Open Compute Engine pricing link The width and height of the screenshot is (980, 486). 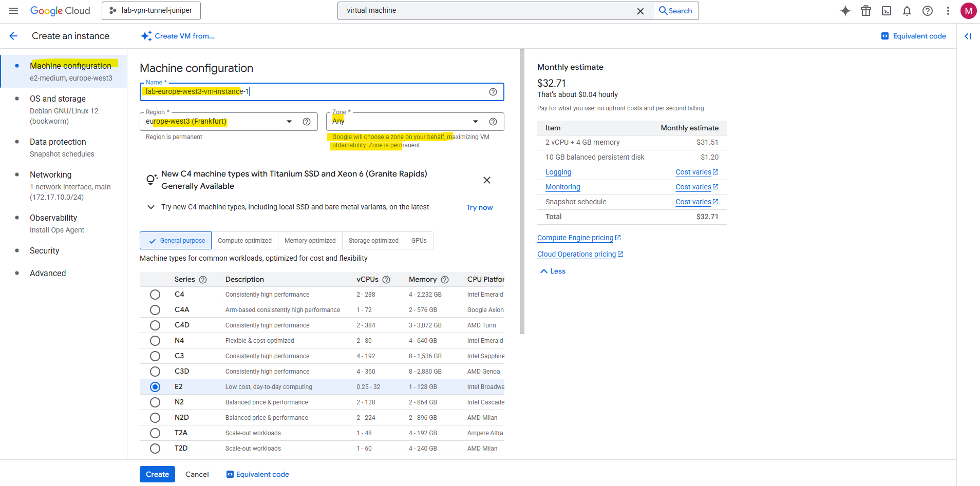pyautogui.click(x=579, y=238)
